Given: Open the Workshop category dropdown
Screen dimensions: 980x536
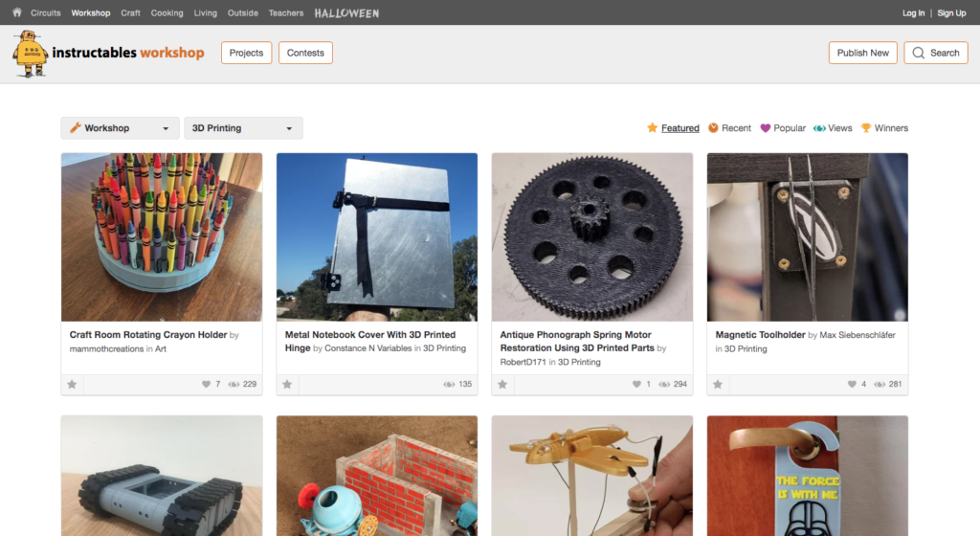Looking at the screenshot, I should [120, 128].
